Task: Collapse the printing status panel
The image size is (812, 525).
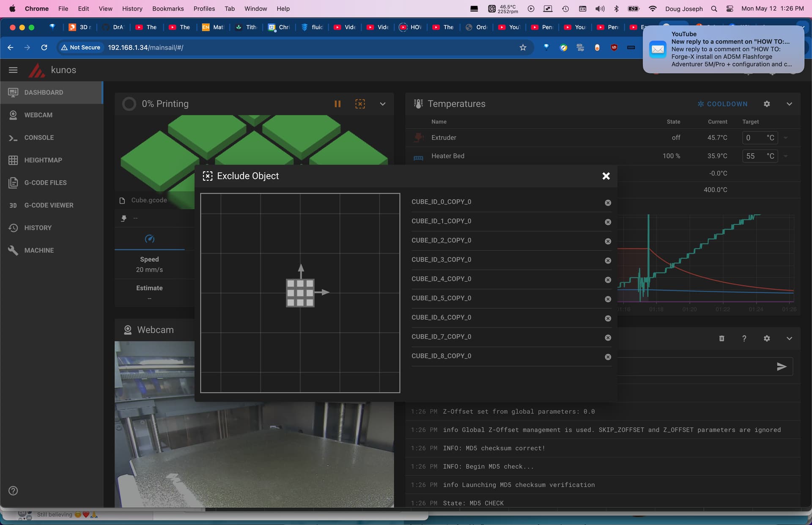Action: point(382,104)
